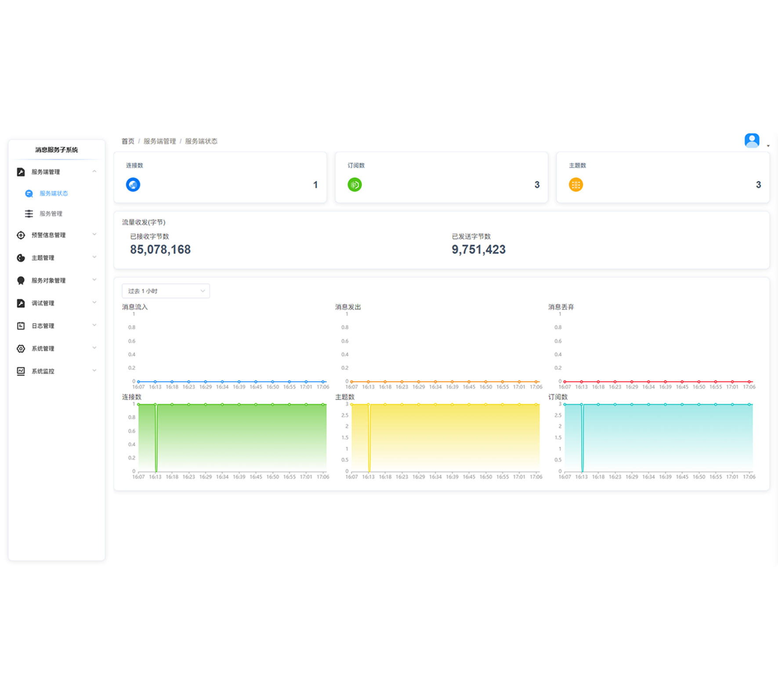This screenshot has width=778, height=700.
Task: Select 服务管理 submenu item
Action: (51, 214)
